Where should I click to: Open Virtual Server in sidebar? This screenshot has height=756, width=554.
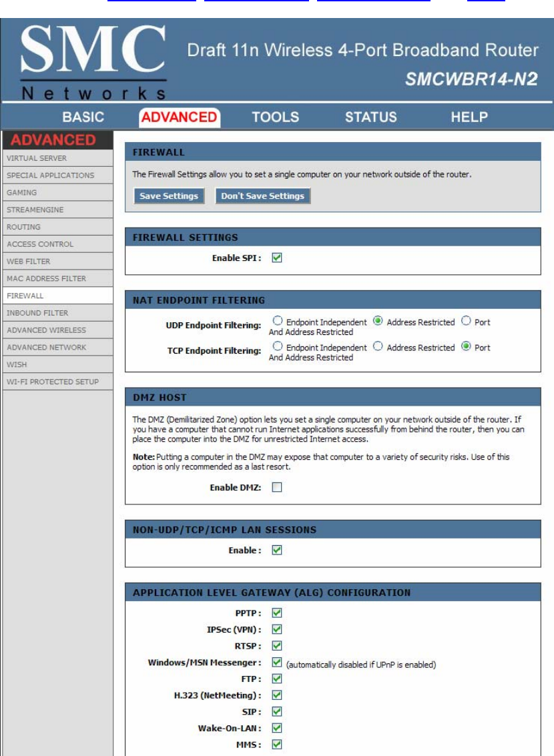58,158
